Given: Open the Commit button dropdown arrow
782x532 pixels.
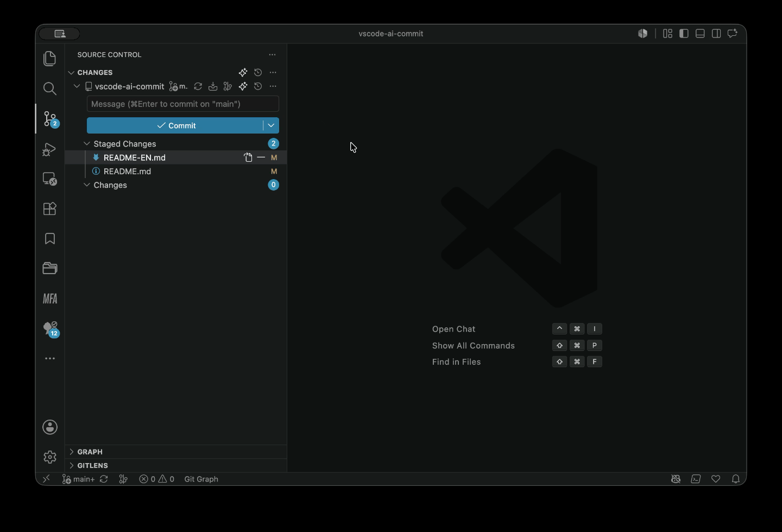Looking at the screenshot, I should tap(271, 125).
